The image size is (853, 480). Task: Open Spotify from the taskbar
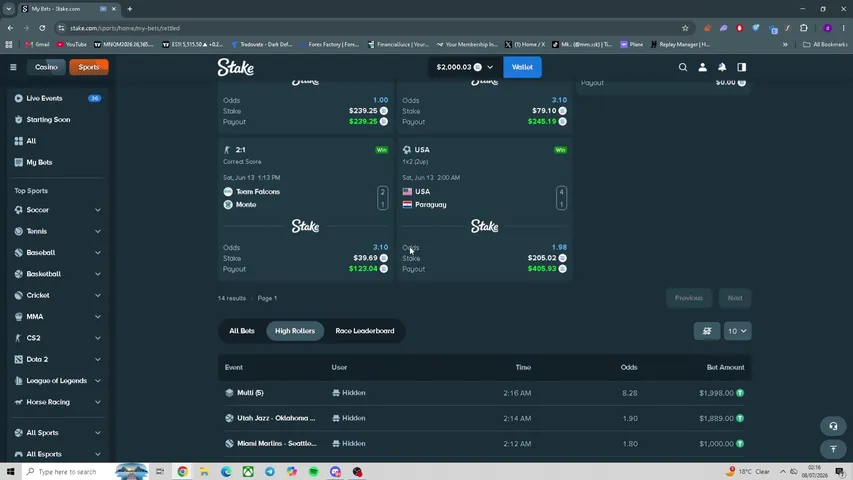tap(313, 471)
